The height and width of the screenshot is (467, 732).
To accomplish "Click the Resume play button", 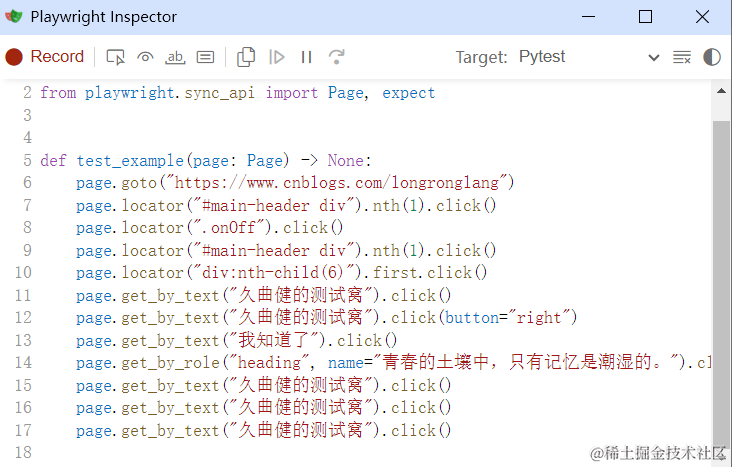I will [x=276, y=57].
